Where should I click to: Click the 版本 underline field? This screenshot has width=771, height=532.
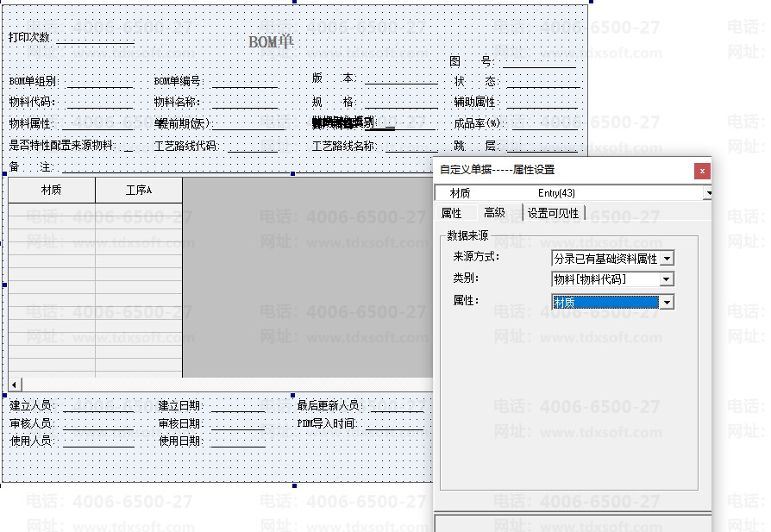click(x=401, y=78)
